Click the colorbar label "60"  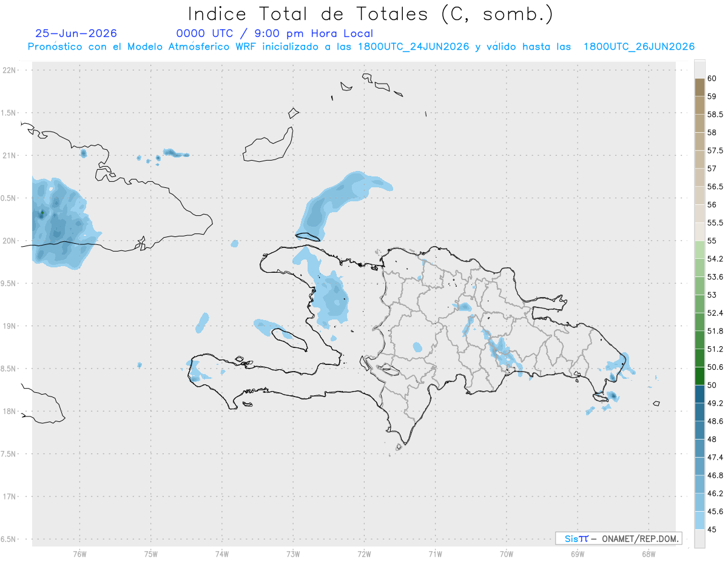[712, 78]
